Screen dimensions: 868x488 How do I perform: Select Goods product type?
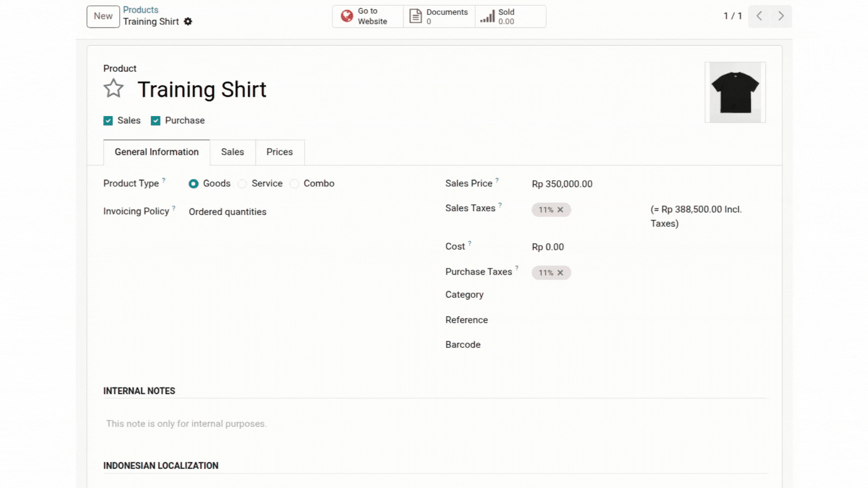click(x=193, y=184)
